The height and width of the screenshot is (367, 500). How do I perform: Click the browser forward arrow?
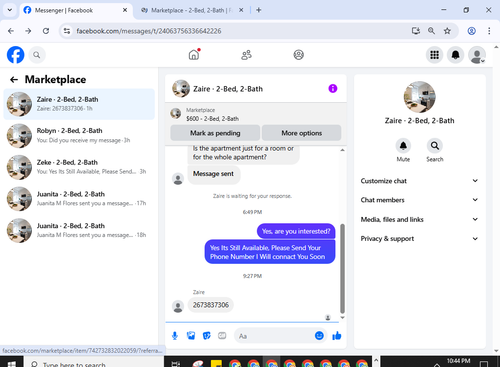pyautogui.click(x=28, y=31)
